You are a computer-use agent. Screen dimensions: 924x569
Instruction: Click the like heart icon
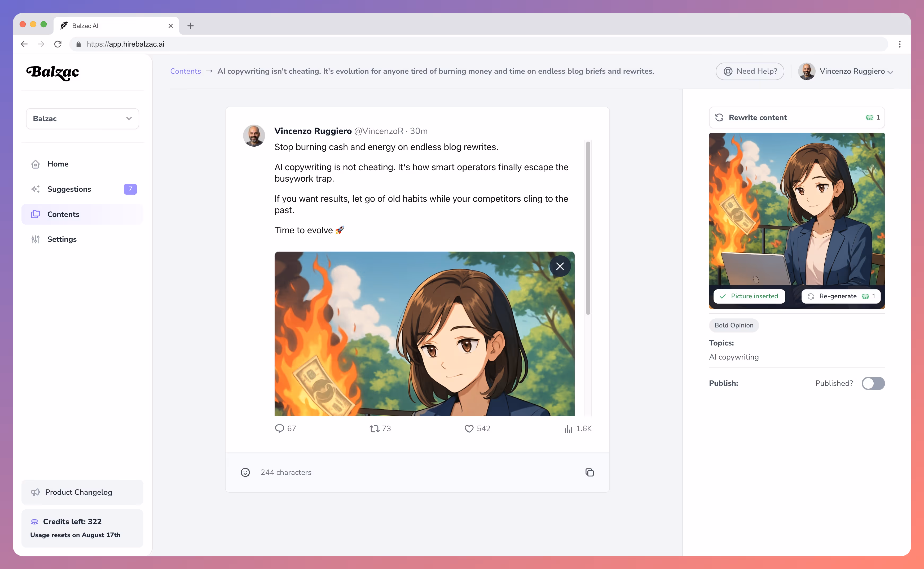469,429
